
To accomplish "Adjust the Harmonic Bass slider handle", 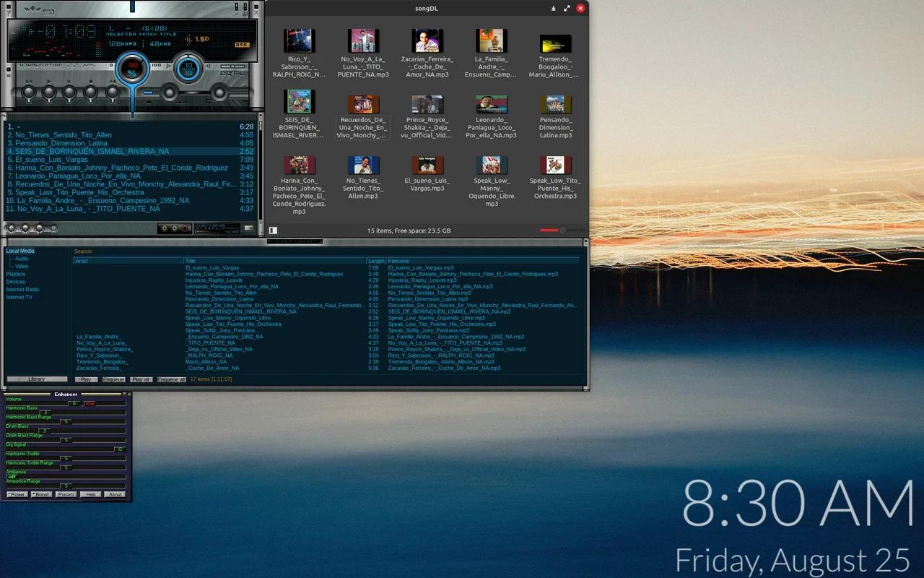I will pos(45,413).
